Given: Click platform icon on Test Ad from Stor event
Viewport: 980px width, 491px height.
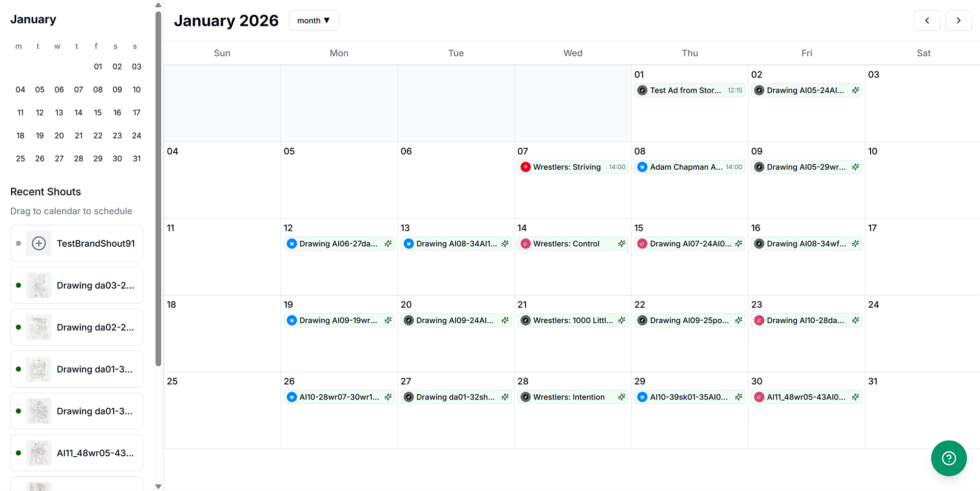Looking at the screenshot, I should (x=642, y=91).
